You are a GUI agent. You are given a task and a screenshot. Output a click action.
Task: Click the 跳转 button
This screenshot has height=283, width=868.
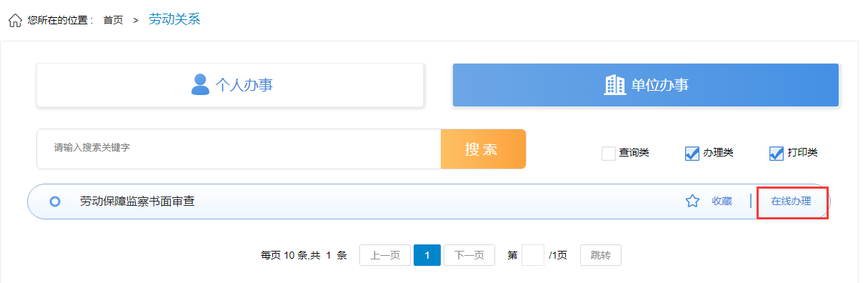click(x=601, y=255)
